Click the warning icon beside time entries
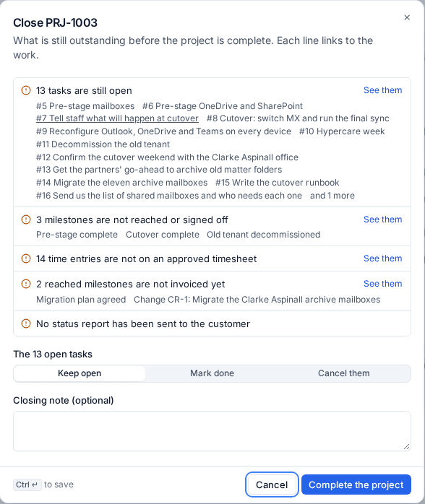Image resolution: width=425 pixels, height=504 pixels. coord(26,258)
